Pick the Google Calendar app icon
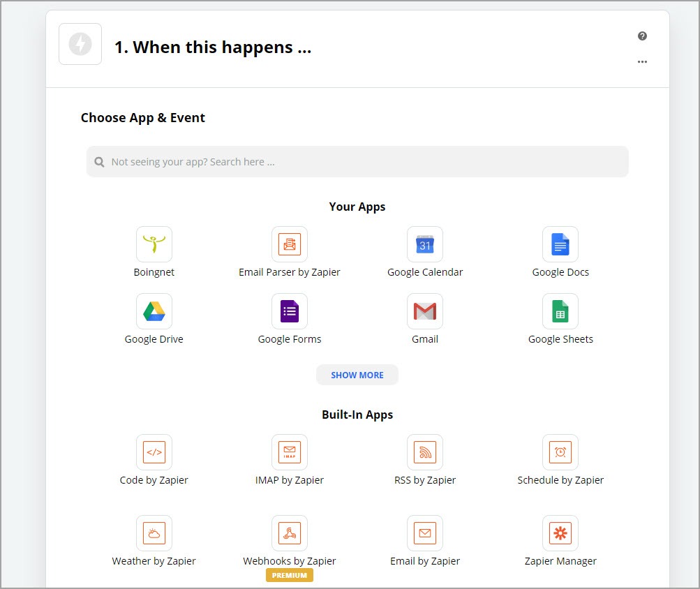700x589 pixels. (x=425, y=244)
